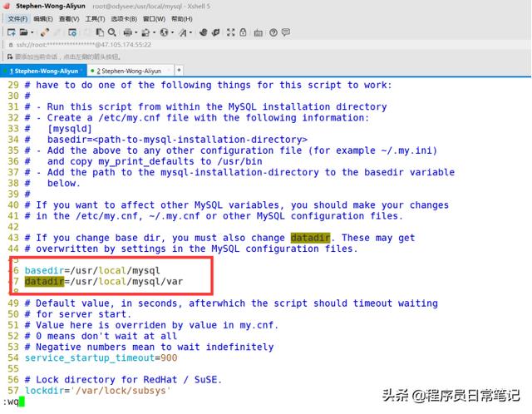The height and width of the screenshot is (414, 532).
Task: Switch to tab 2 Stephen-Wong-Aliyun
Action: coord(130,71)
